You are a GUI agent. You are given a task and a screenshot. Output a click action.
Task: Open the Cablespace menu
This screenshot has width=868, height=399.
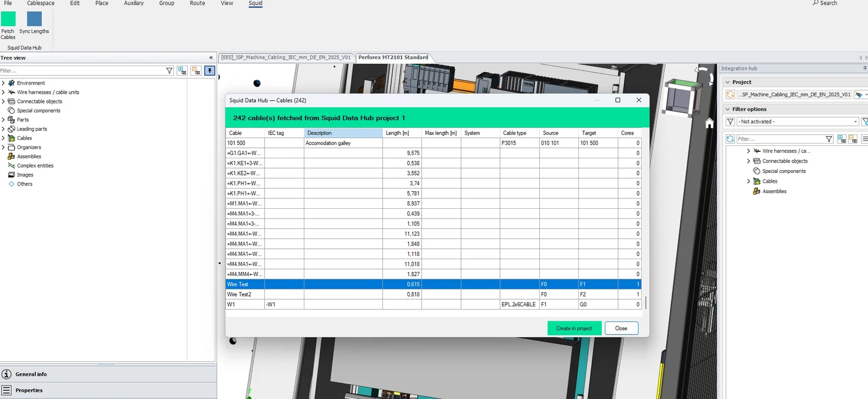coord(41,3)
